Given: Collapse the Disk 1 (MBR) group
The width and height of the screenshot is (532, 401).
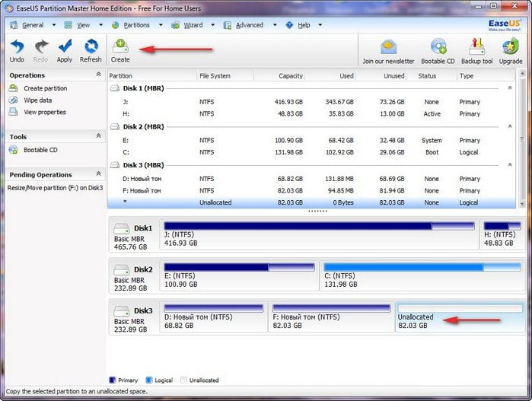Looking at the screenshot, I should click(508, 88).
